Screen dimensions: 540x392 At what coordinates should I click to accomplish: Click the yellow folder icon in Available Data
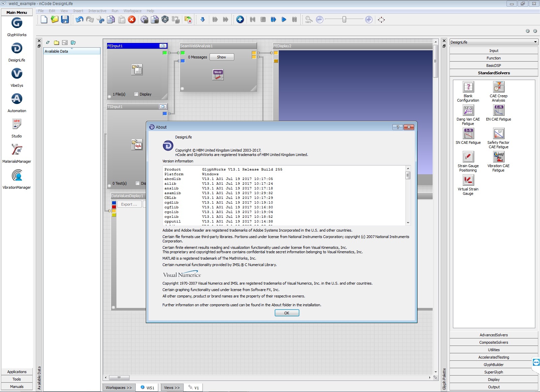click(56, 43)
